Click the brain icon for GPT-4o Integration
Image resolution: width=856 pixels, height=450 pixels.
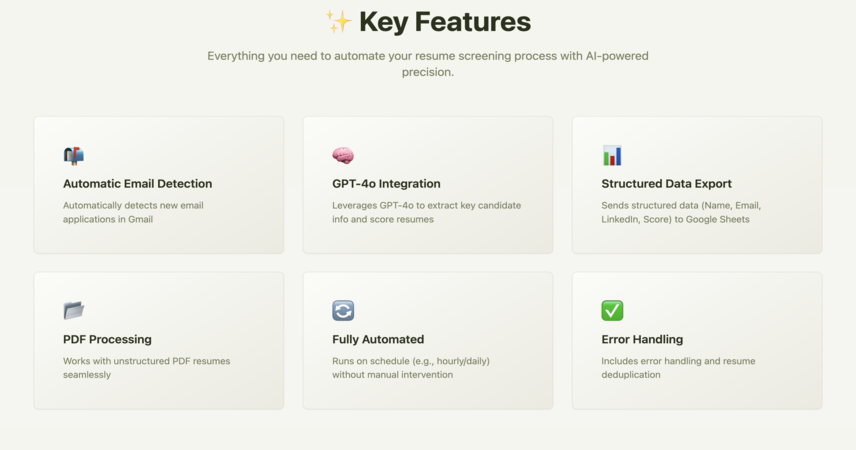tap(343, 156)
